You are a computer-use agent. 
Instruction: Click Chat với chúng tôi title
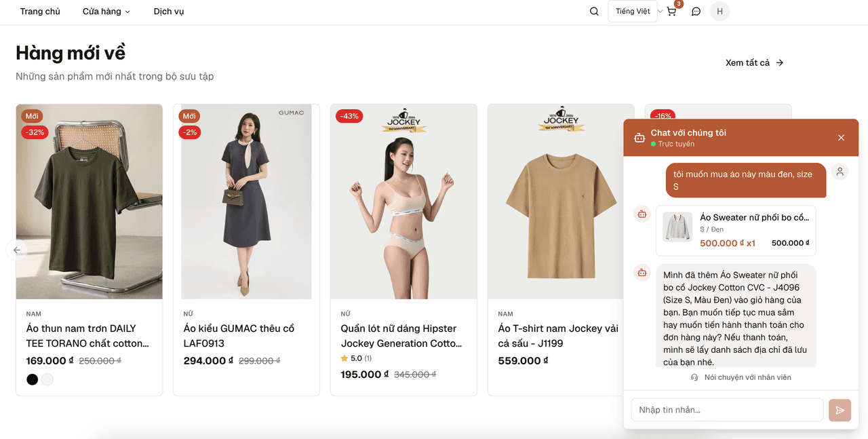click(688, 133)
